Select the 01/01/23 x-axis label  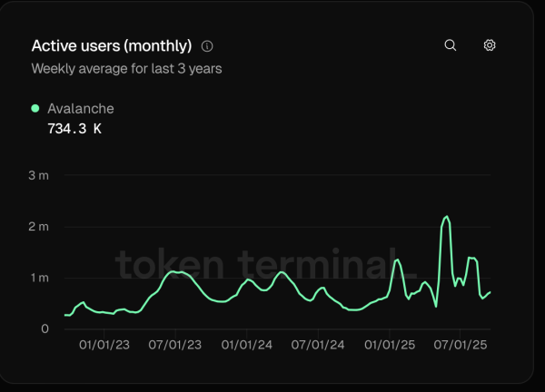tap(105, 345)
